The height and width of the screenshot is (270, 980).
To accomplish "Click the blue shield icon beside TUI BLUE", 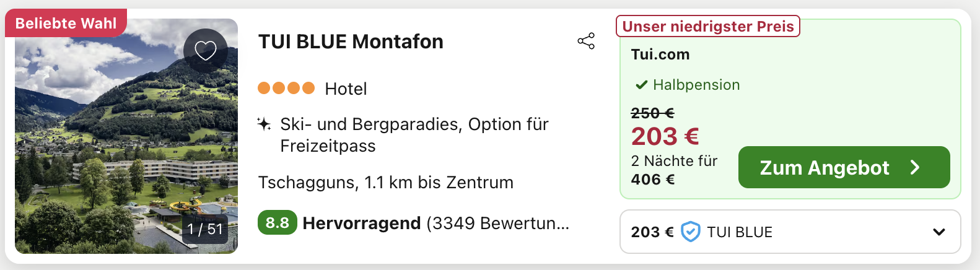I will [x=690, y=232].
